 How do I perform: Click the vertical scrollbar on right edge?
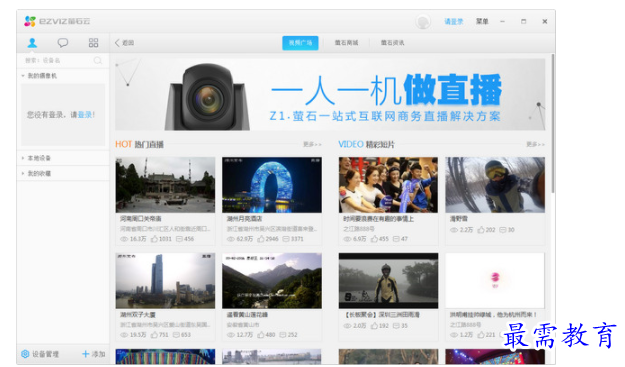coord(553,124)
